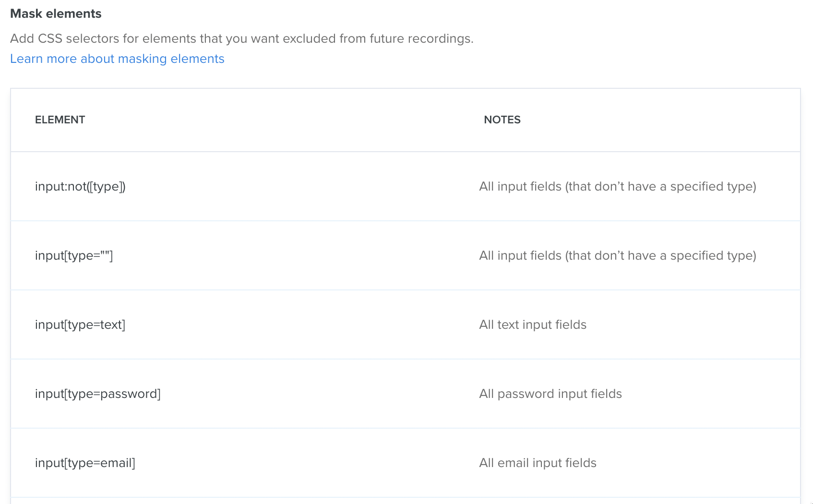Click the Add CSS selectors description text
This screenshot has width=813, height=504.
click(242, 38)
